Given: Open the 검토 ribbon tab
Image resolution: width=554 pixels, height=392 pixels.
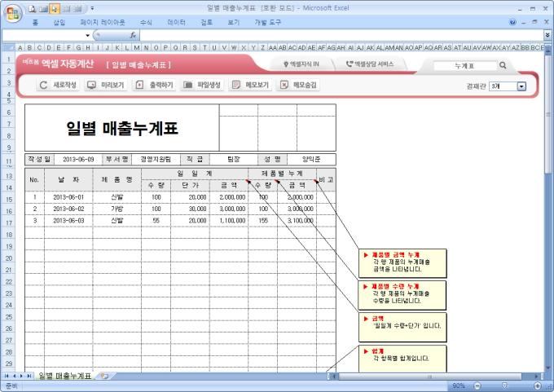Looking at the screenshot, I should point(206,22).
